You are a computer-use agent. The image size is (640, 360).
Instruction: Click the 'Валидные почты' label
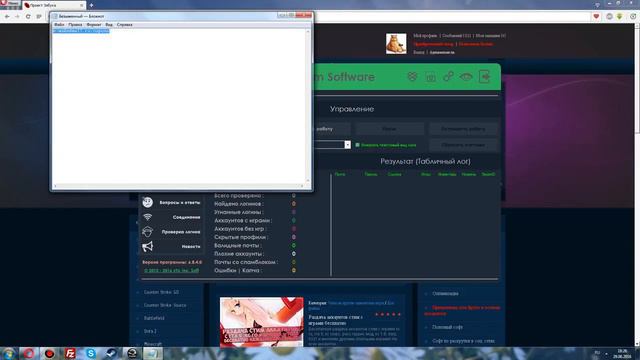pyautogui.click(x=237, y=245)
